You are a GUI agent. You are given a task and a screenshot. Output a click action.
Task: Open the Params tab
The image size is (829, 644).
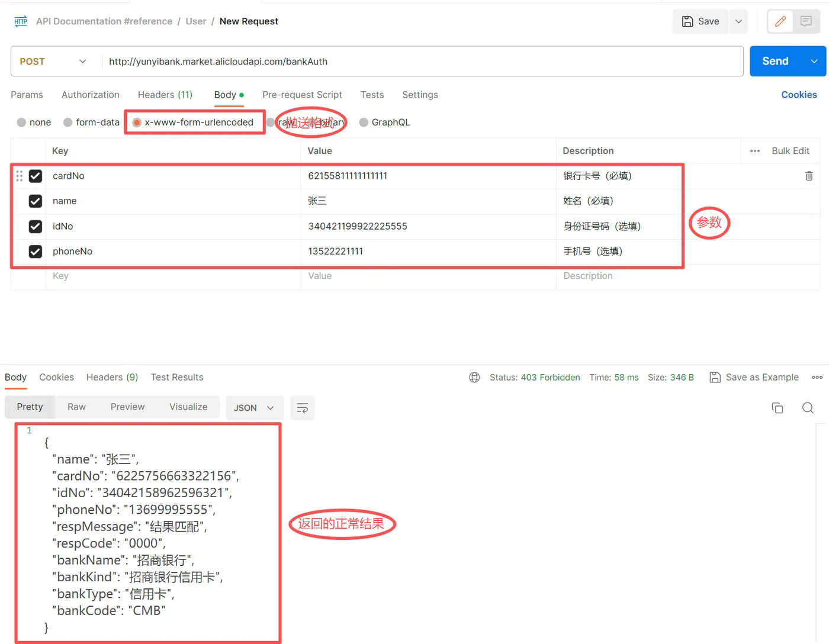click(27, 95)
